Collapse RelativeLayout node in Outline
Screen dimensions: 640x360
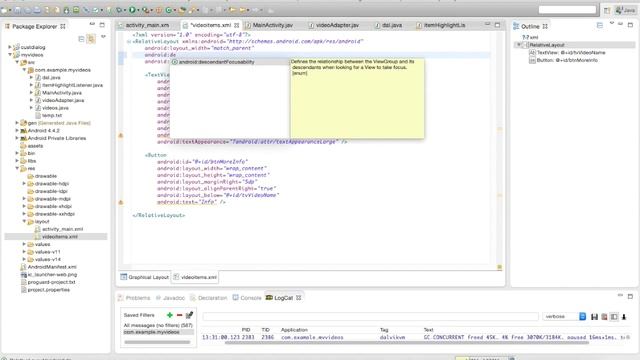pos(519,45)
